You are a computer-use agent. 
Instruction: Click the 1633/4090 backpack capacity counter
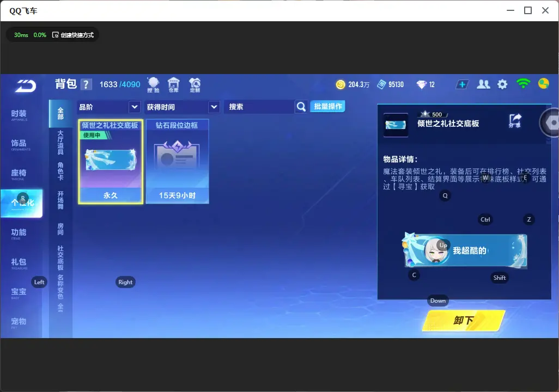(x=120, y=84)
